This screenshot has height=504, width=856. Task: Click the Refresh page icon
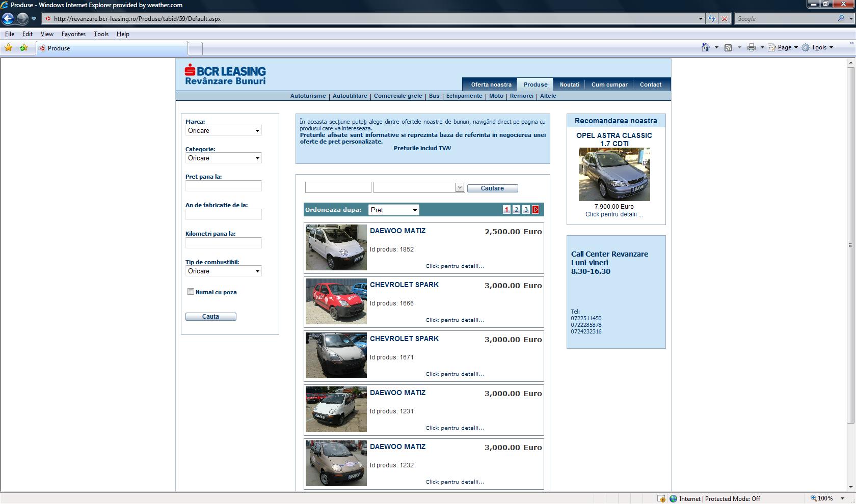pos(712,19)
